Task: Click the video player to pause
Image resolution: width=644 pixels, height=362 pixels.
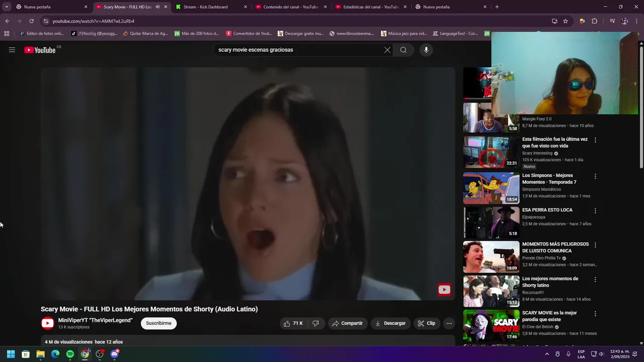Action: tap(248, 184)
